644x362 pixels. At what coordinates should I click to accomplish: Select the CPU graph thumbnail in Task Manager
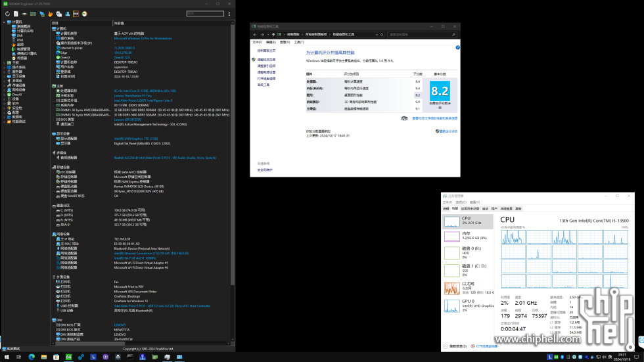coord(452,221)
